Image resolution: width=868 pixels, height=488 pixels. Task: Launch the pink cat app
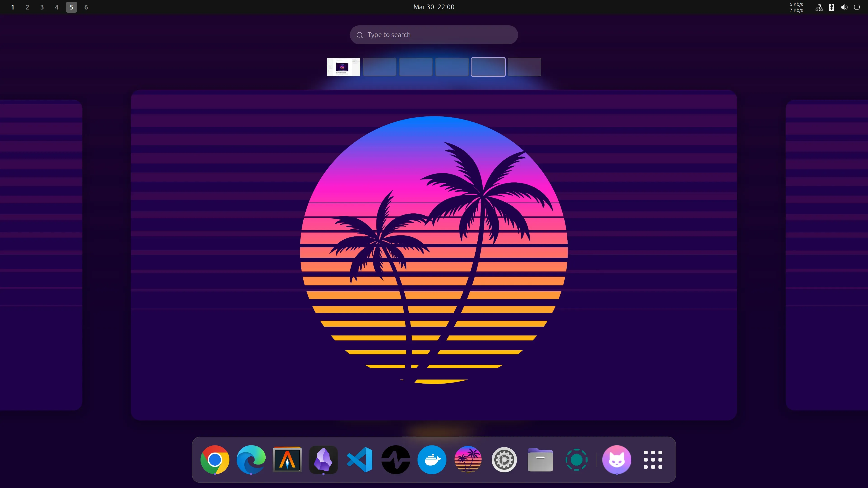tap(617, 459)
